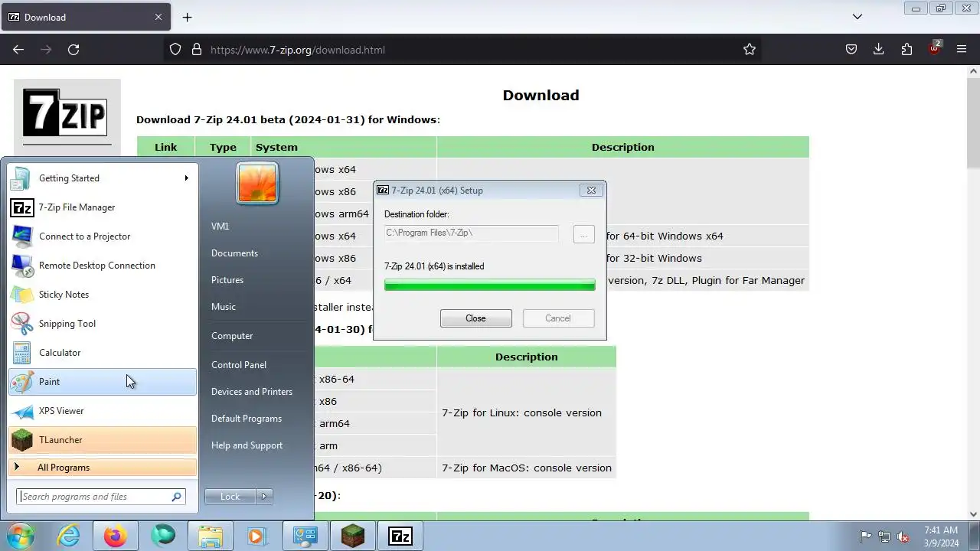The image size is (980, 551).
Task: Open Remote Desktop Connection
Action: pyautogui.click(x=102, y=266)
